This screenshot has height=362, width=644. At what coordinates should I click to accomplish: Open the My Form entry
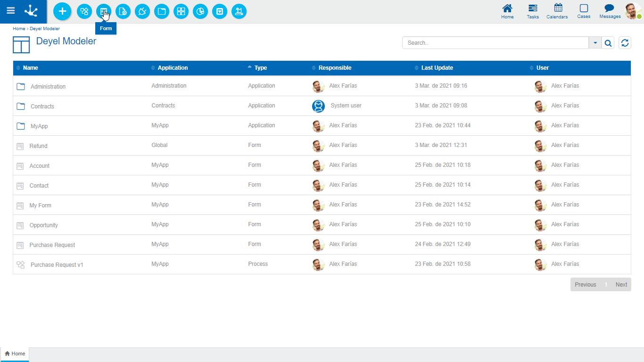[x=41, y=206]
